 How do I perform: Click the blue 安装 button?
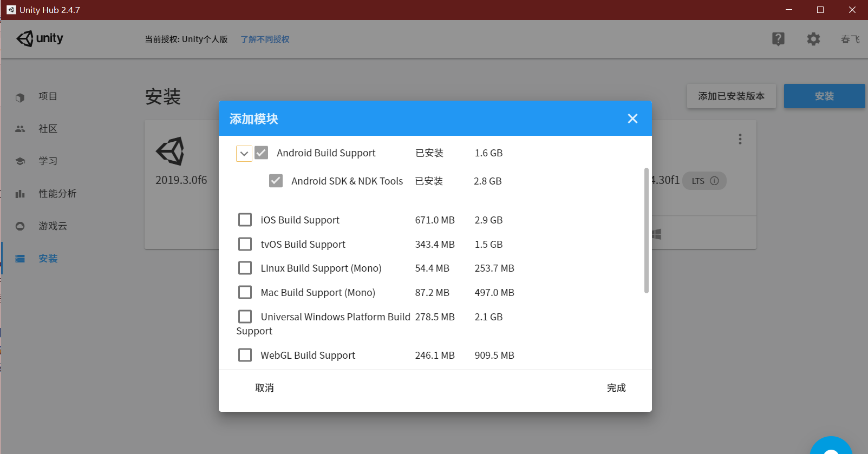tap(824, 96)
